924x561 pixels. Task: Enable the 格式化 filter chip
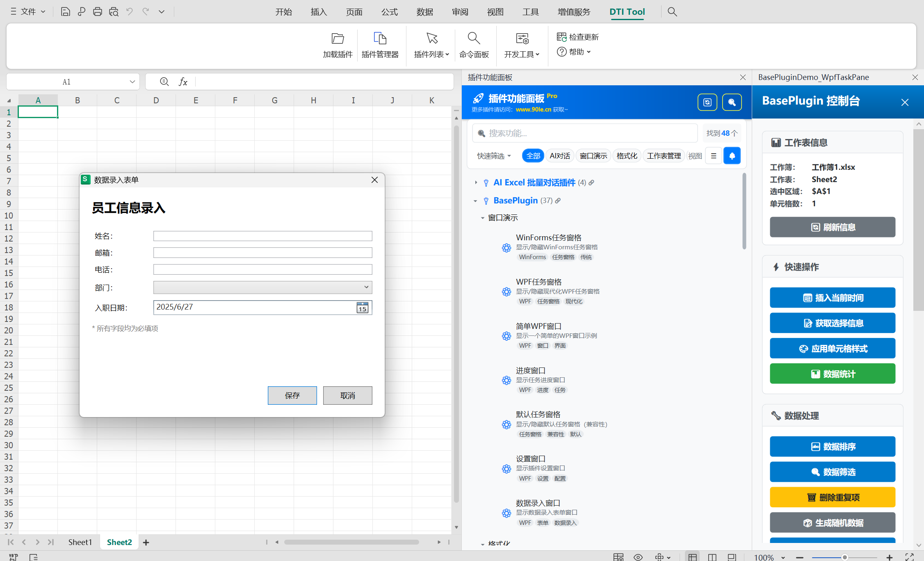click(x=627, y=156)
